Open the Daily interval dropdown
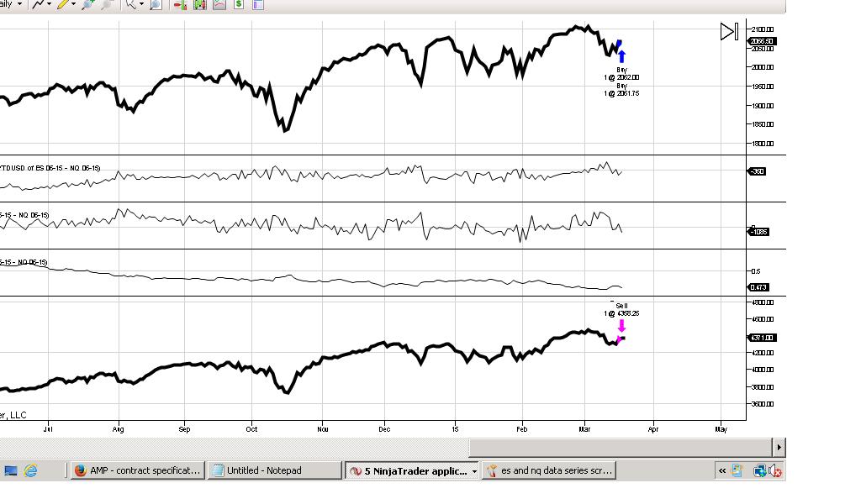 click(11, 4)
